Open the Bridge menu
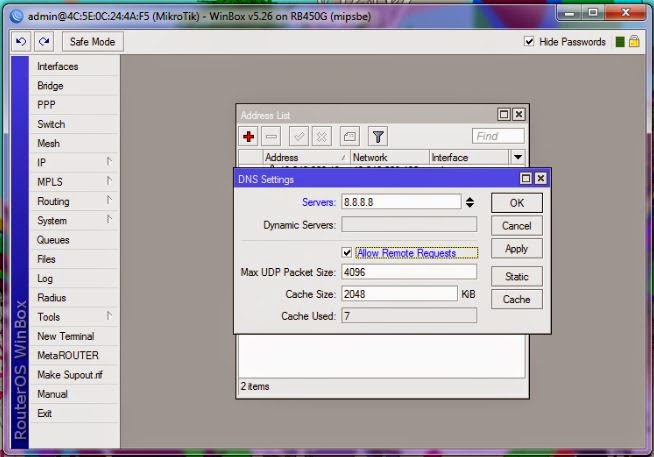This screenshot has height=457, width=654. click(74, 85)
